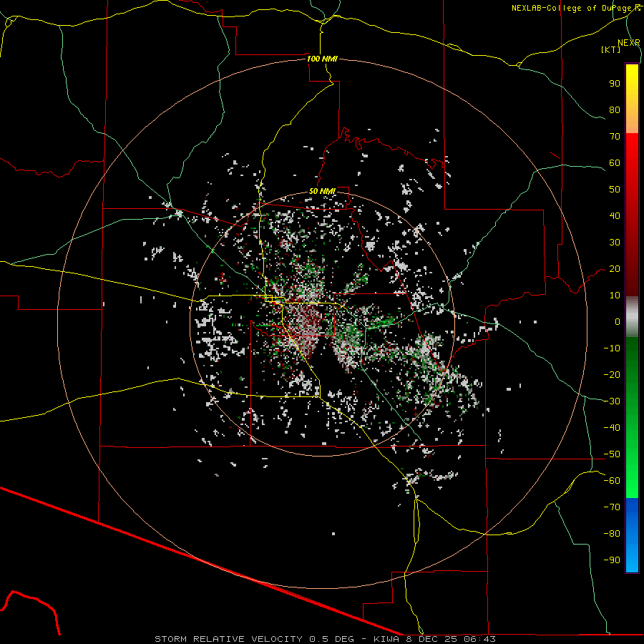The width and height of the screenshot is (644, 644).
Task: Click the -70 knot label on the scale
Action: [612, 507]
